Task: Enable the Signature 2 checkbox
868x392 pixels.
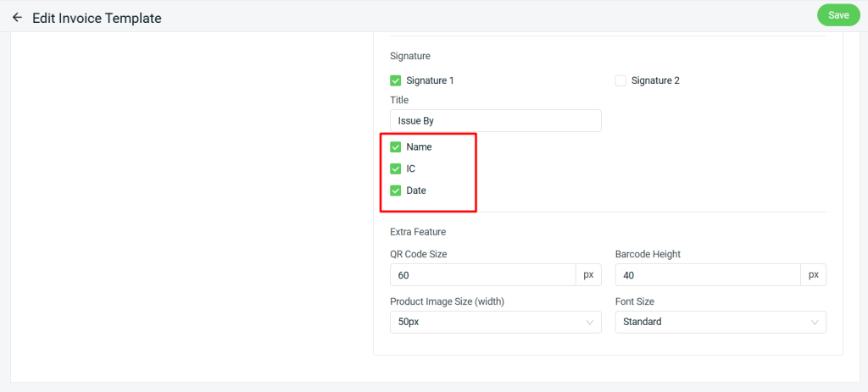Action: (620, 80)
